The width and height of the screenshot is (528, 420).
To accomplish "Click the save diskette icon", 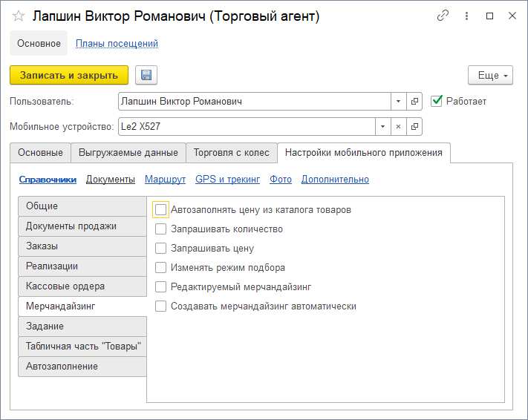I will 146,75.
